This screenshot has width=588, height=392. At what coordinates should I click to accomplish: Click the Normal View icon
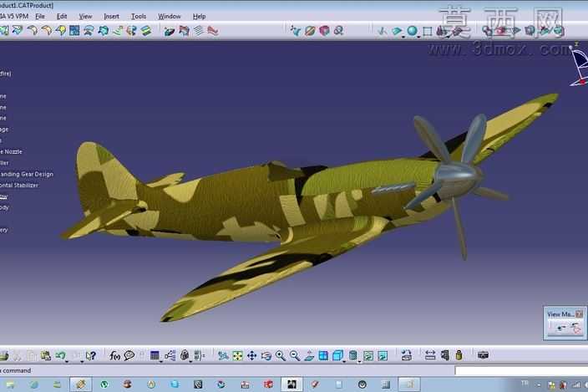pyautogui.click(x=309, y=355)
